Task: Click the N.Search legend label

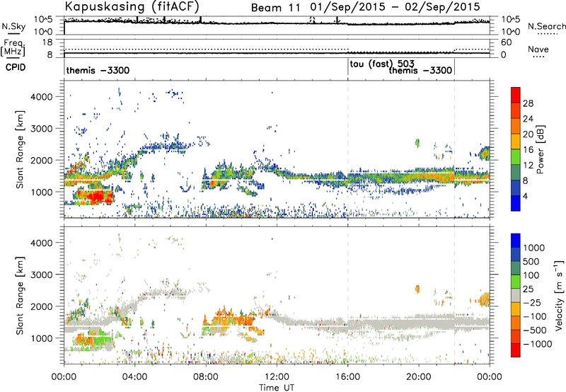Action: tap(546, 26)
